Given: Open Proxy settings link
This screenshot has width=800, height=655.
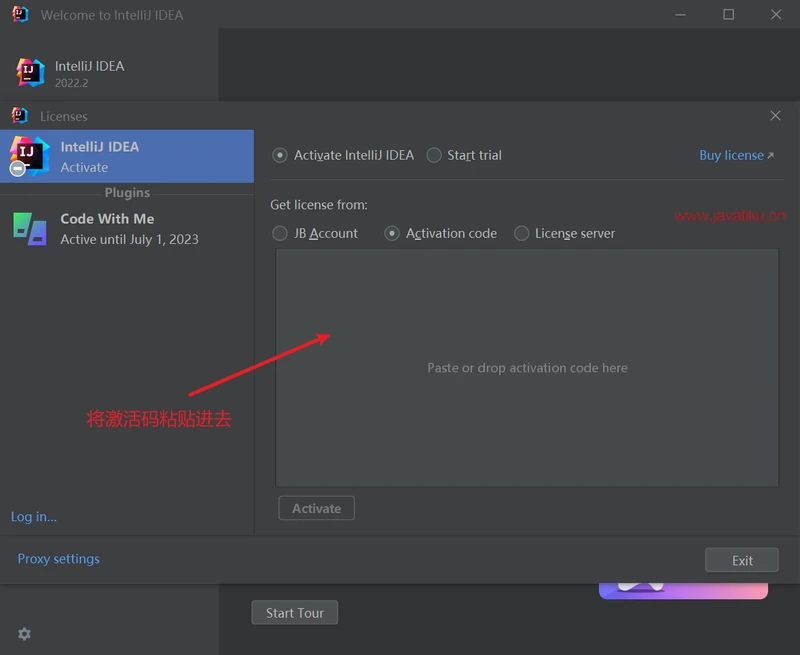Looking at the screenshot, I should click(59, 559).
